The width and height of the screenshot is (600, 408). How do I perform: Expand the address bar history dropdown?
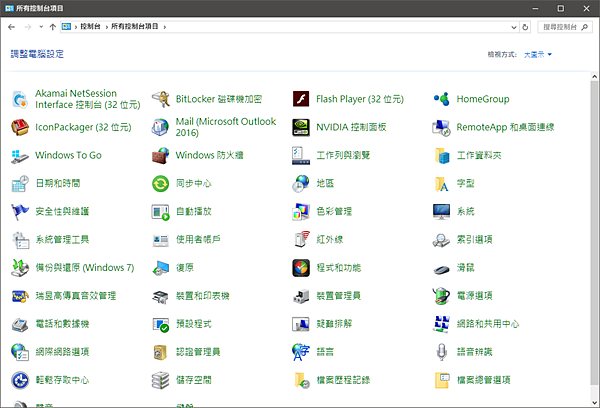(x=514, y=27)
